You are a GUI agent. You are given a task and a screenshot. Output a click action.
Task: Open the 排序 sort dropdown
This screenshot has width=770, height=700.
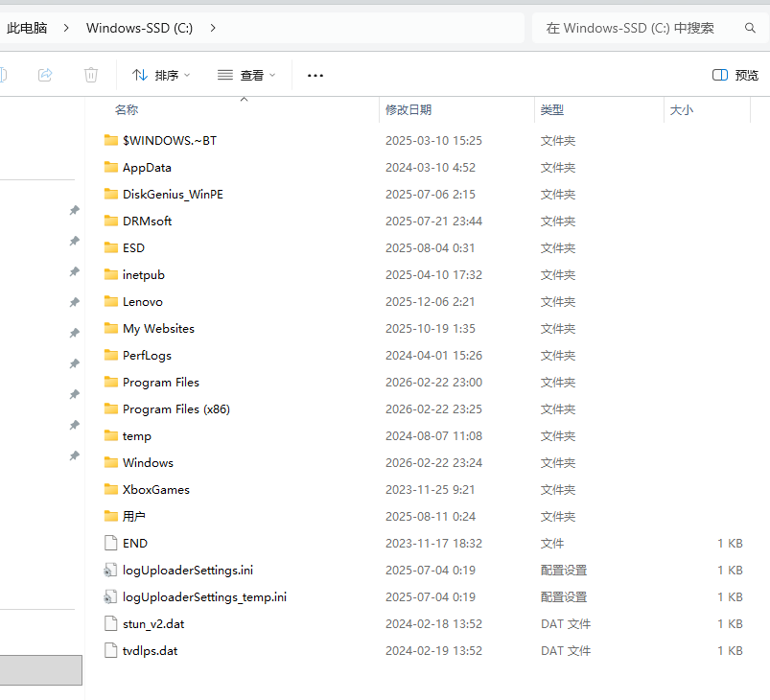pos(161,75)
